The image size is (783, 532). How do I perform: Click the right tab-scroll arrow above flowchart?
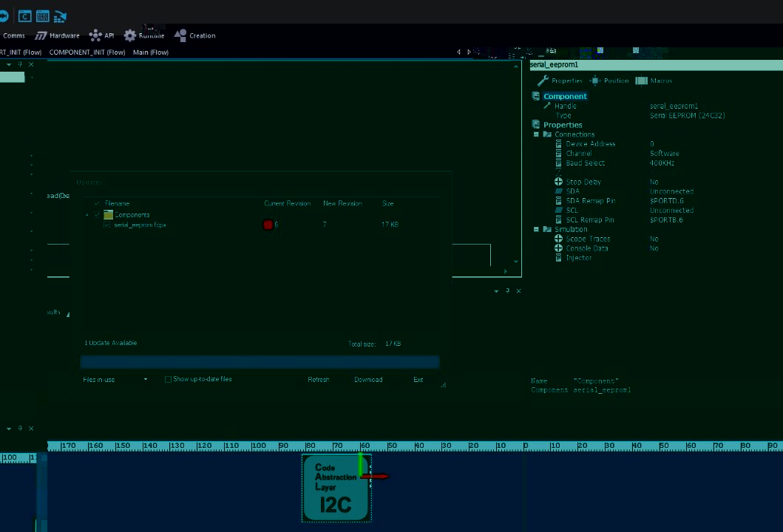pos(469,52)
